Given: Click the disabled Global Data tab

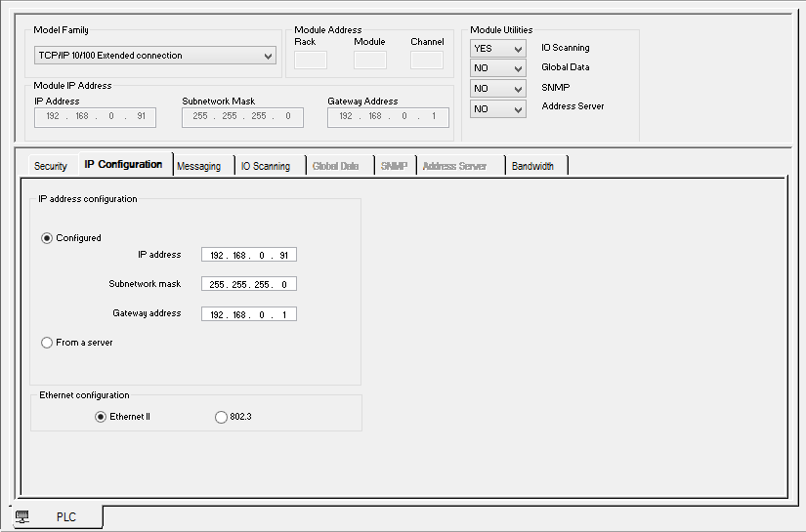Looking at the screenshot, I should tap(336, 166).
